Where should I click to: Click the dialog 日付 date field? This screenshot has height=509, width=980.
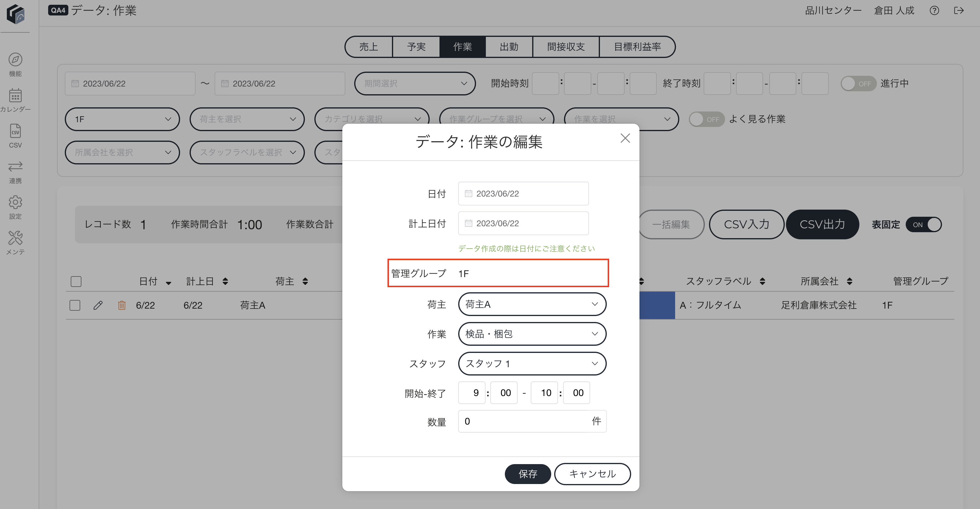524,194
